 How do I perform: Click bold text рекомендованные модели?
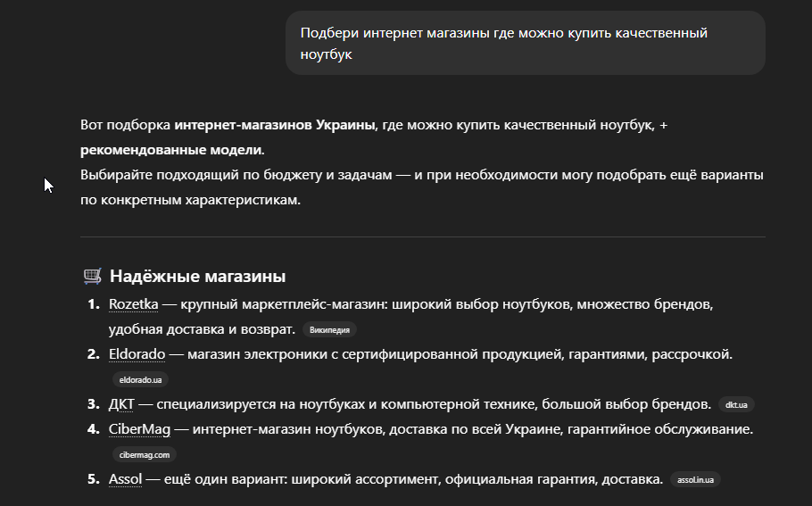[x=171, y=149]
